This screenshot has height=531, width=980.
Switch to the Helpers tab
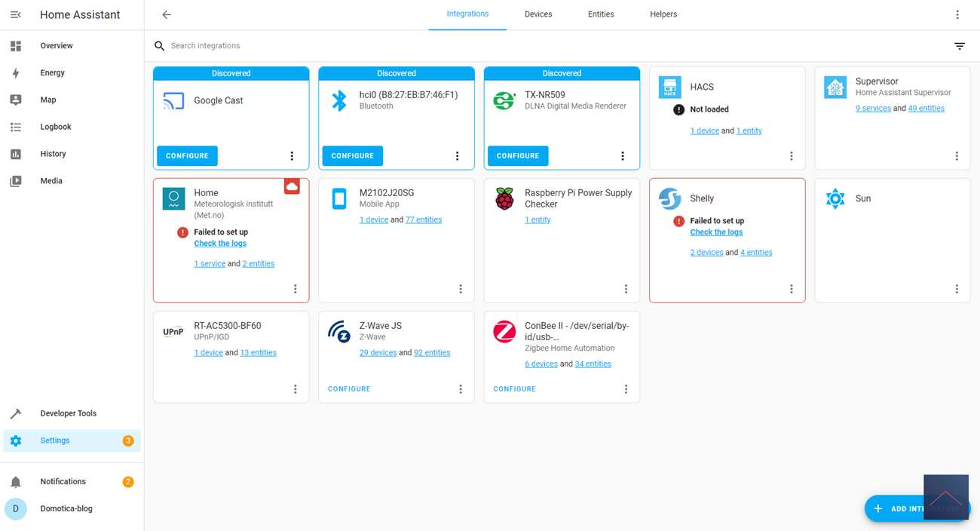point(663,14)
